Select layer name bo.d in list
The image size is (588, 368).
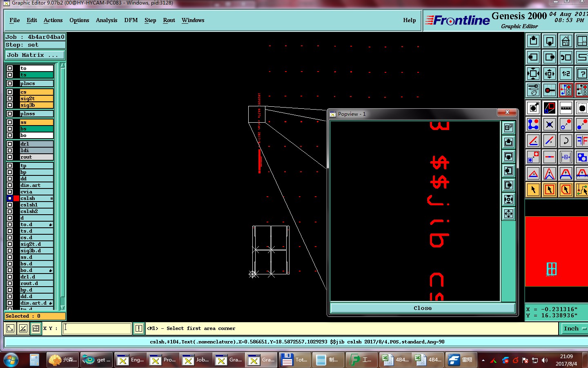pos(36,270)
